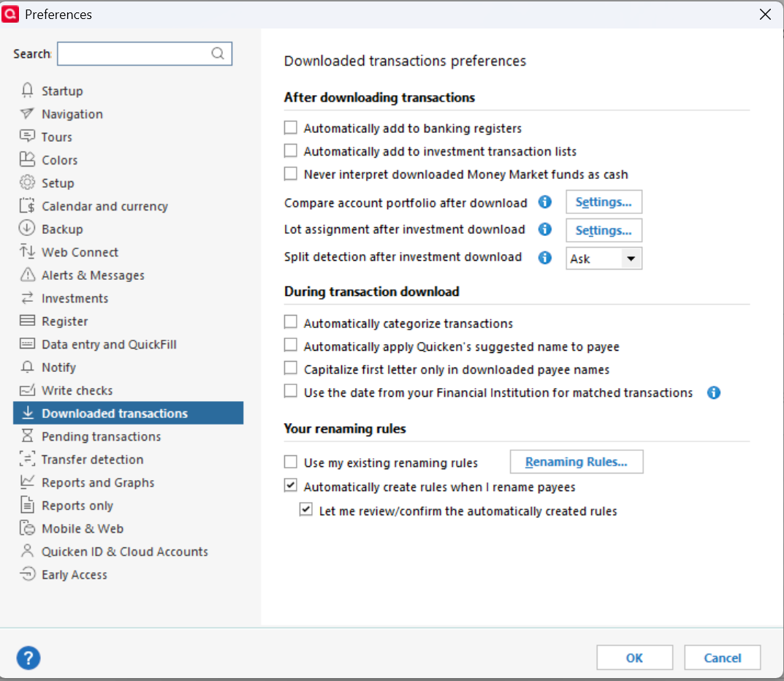This screenshot has width=784, height=681.
Task: Enable Capitalize first letter only checkbox
Action: 291,368
